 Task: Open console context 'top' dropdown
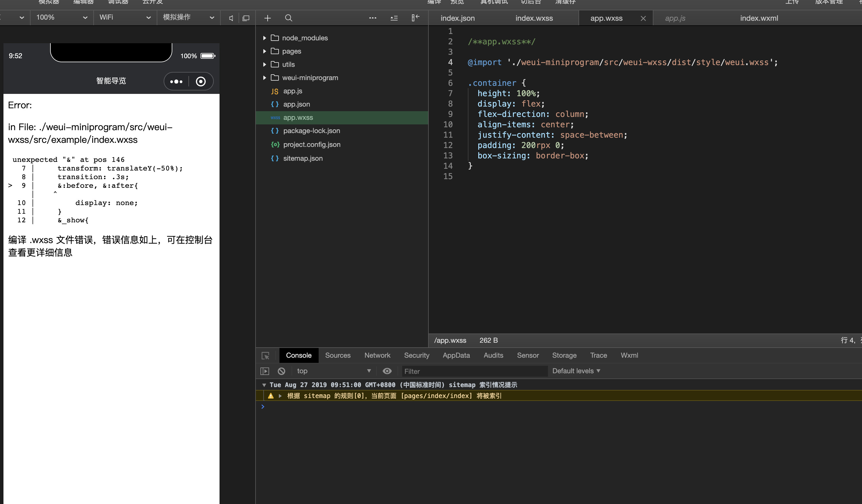tap(334, 371)
